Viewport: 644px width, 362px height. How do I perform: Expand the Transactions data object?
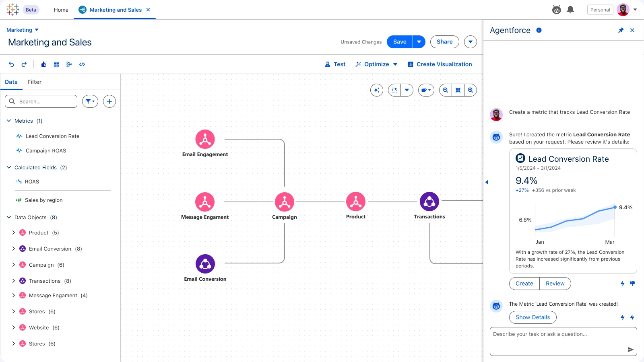click(14, 281)
